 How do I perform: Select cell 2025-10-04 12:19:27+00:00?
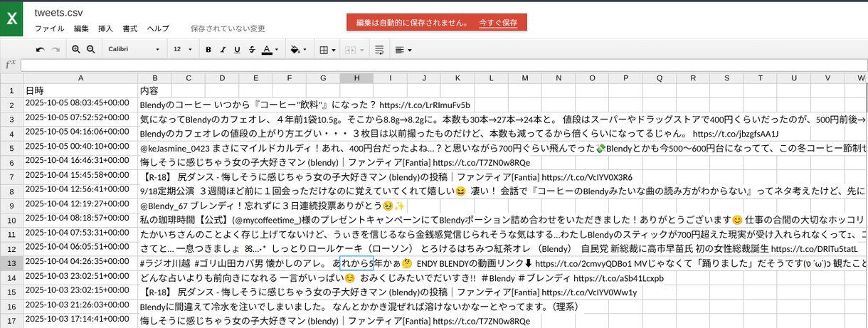pyautogui.click(x=80, y=204)
